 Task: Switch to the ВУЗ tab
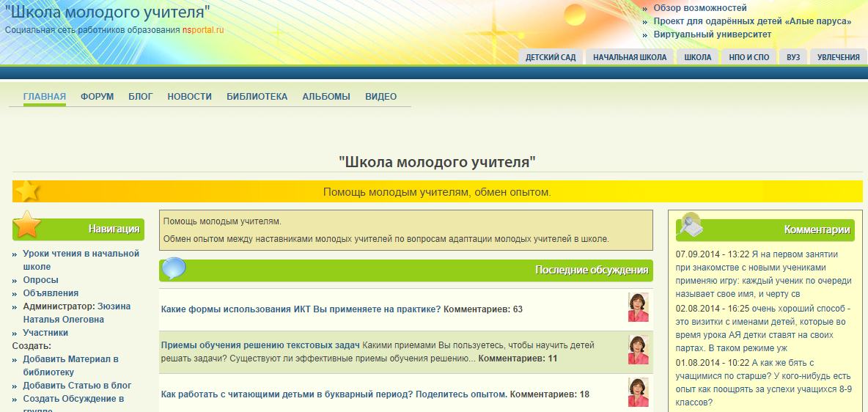coord(793,57)
